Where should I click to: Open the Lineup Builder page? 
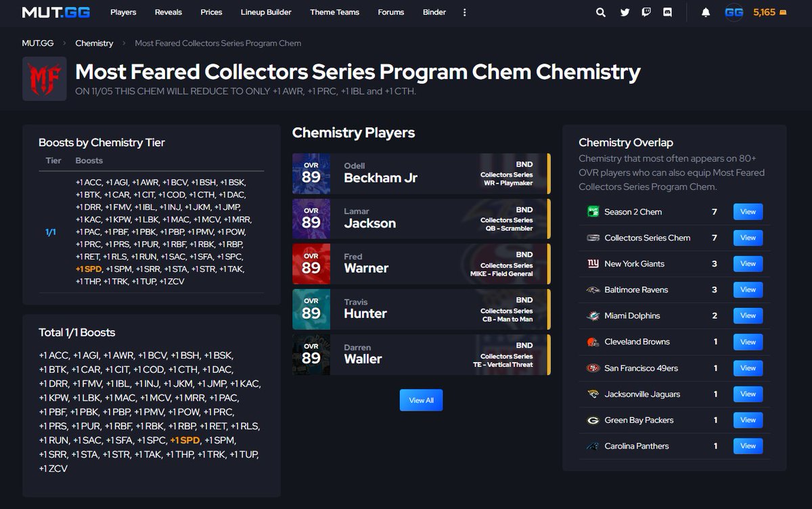[266, 12]
